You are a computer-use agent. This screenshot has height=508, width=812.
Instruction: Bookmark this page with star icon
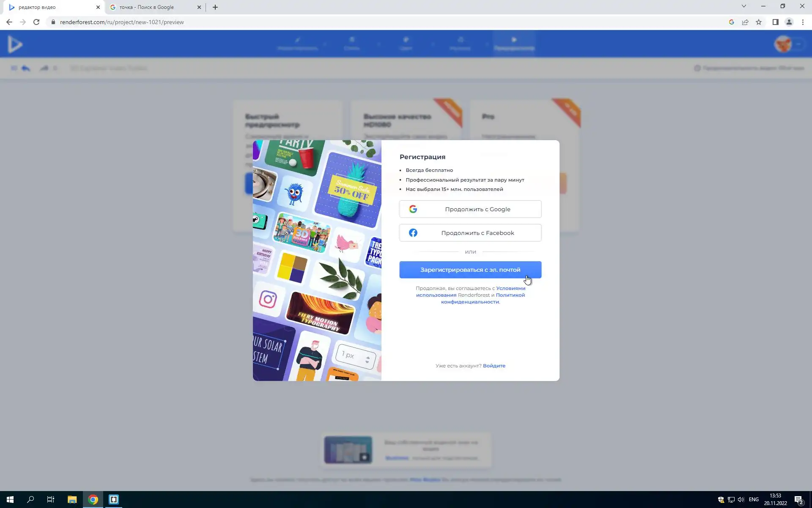tap(759, 22)
